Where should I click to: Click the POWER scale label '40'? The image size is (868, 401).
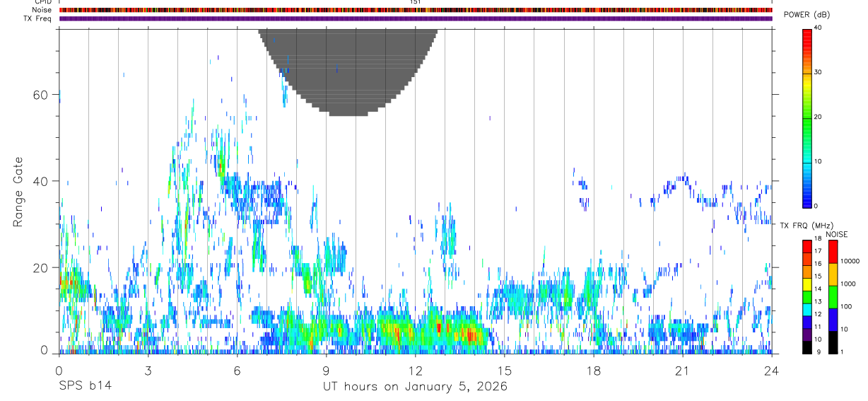(819, 28)
